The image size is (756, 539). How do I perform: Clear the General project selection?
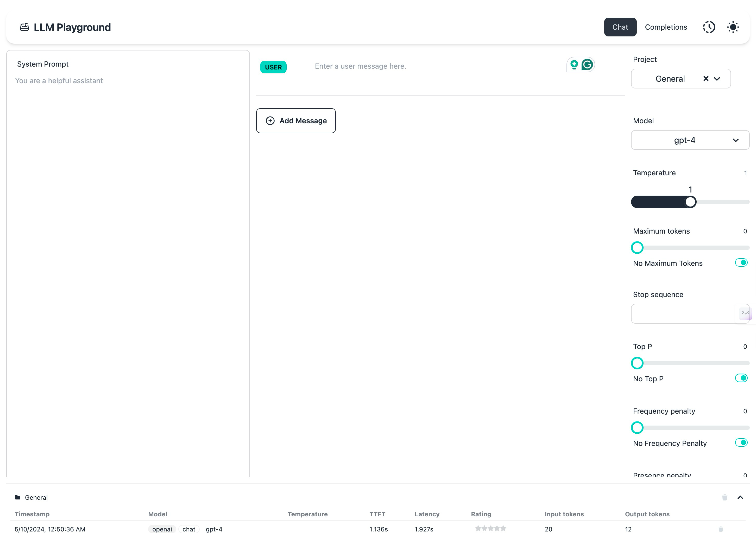(x=705, y=78)
